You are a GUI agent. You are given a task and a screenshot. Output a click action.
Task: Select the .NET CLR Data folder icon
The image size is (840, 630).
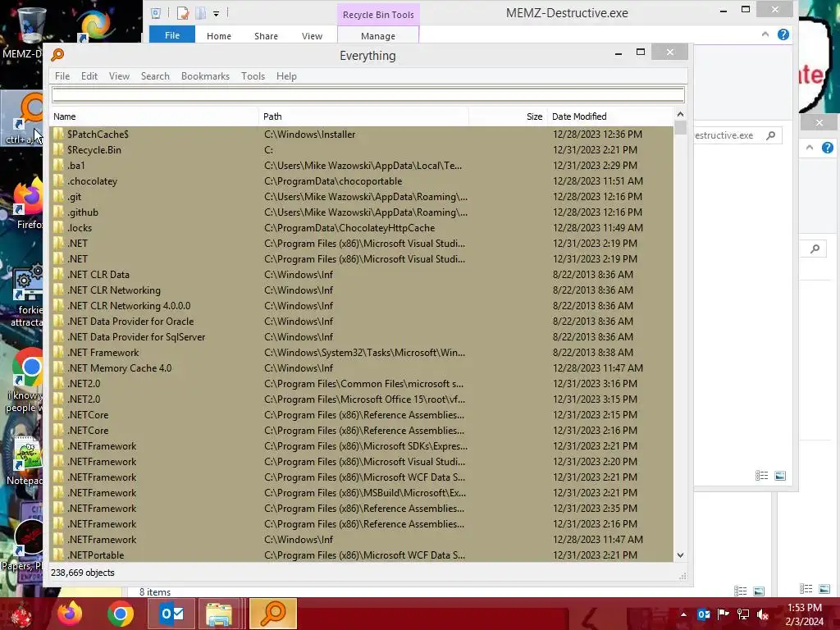click(58, 274)
